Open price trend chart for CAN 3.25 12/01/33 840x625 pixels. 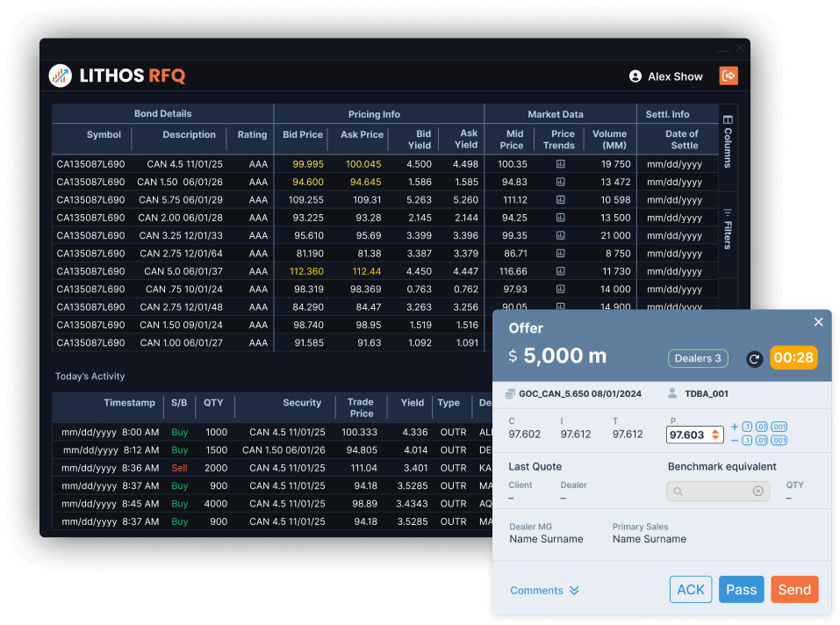(560, 235)
